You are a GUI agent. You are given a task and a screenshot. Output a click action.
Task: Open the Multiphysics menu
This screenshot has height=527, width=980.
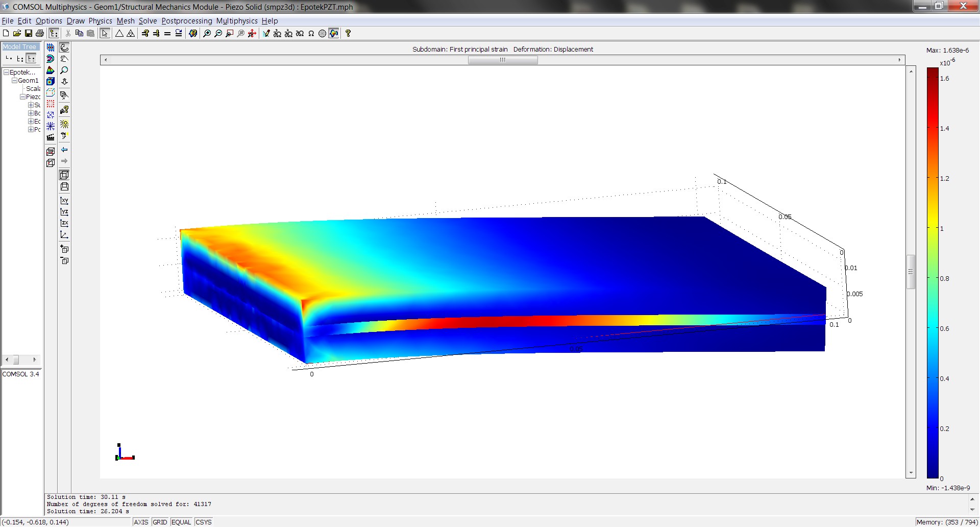(x=237, y=21)
